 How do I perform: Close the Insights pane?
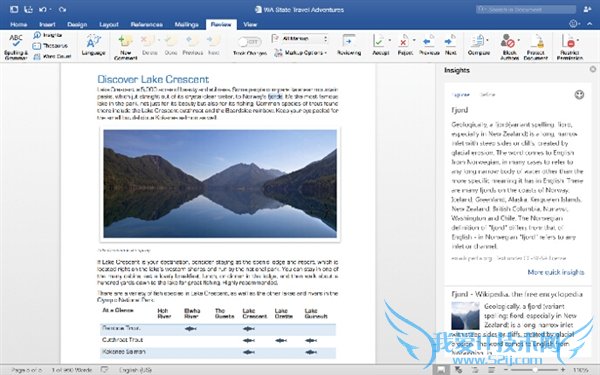(x=593, y=69)
